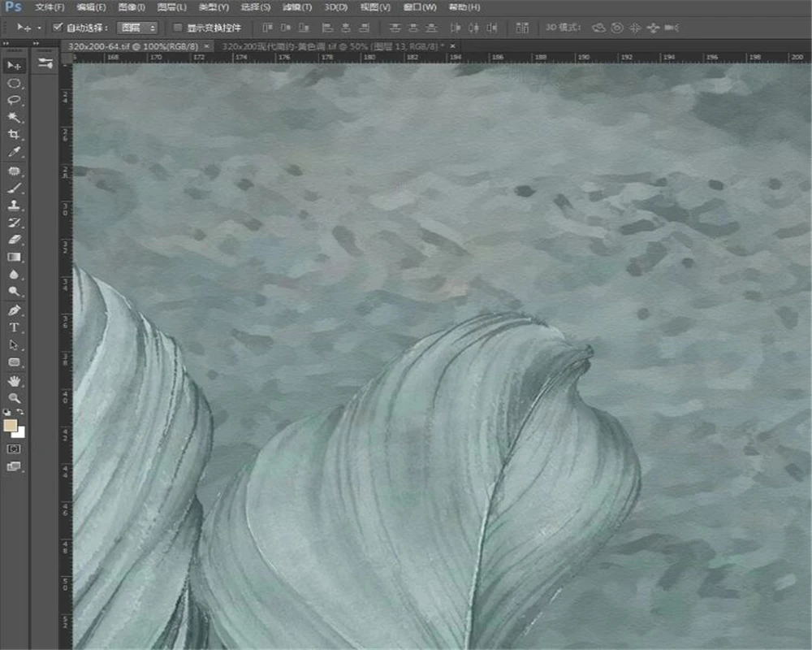Open the 图像(I) menu
812x650 pixels.
(132, 7)
